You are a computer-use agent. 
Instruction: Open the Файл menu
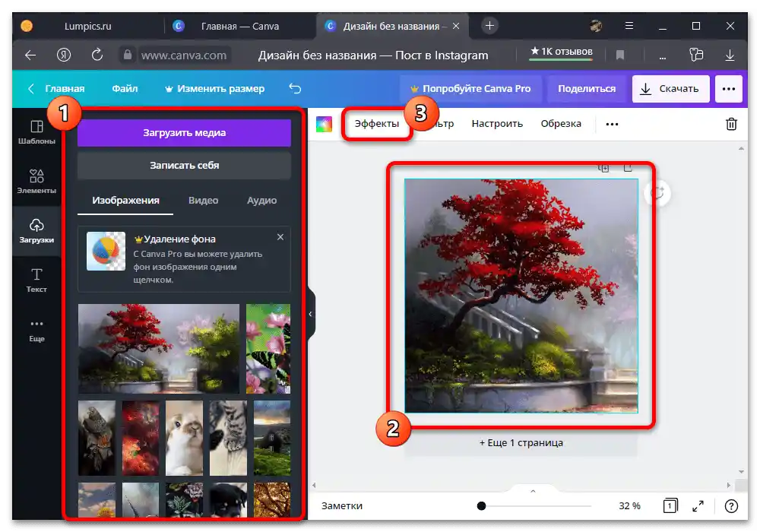pyautogui.click(x=125, y=89)
